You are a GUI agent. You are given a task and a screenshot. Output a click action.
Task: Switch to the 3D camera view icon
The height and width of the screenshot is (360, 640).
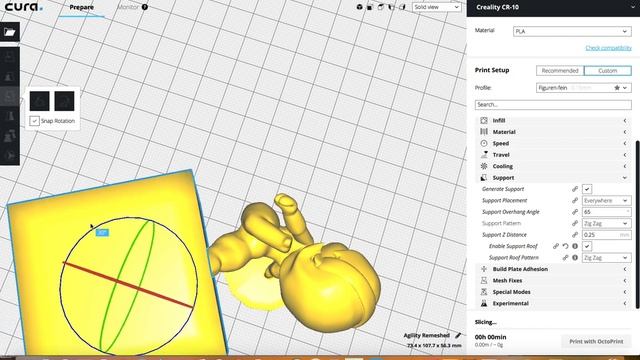pos(360,7)
